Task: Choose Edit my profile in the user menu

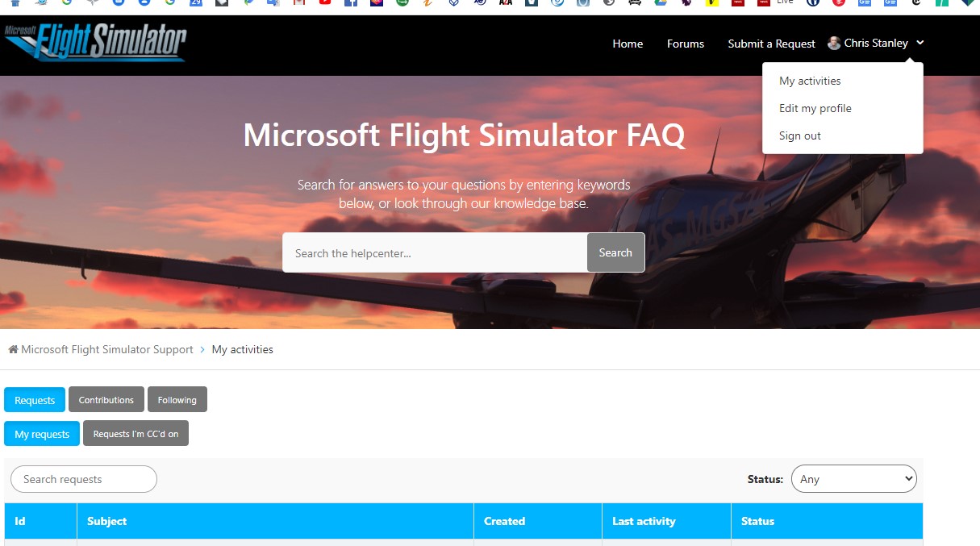Action: point(815,108)
